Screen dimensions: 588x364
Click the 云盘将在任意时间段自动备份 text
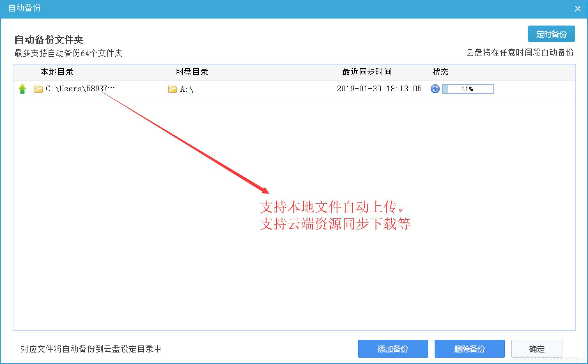tap(520, 53)
